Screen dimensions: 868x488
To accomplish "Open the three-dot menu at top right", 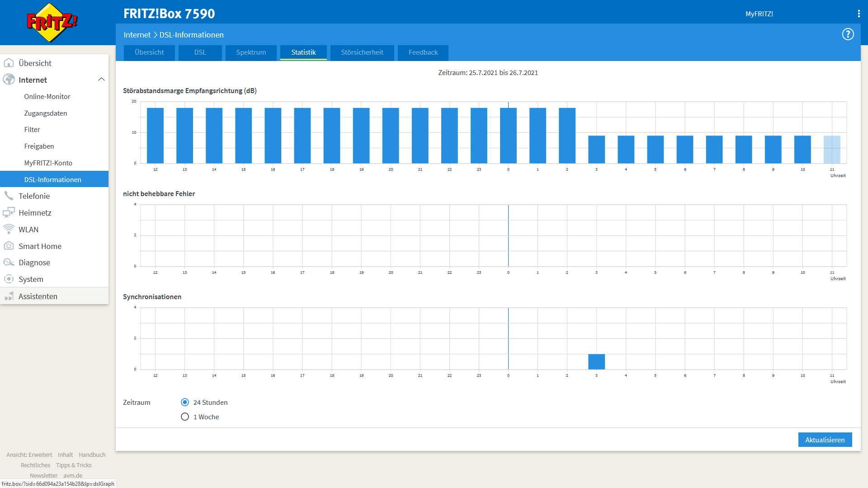I will [859, 14].
